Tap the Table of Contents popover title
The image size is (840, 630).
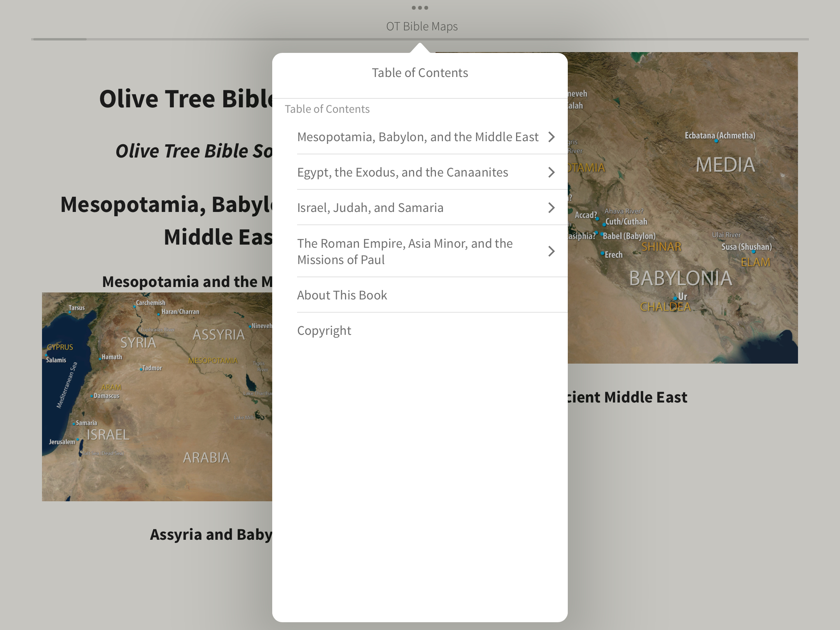tap(420, 73)
